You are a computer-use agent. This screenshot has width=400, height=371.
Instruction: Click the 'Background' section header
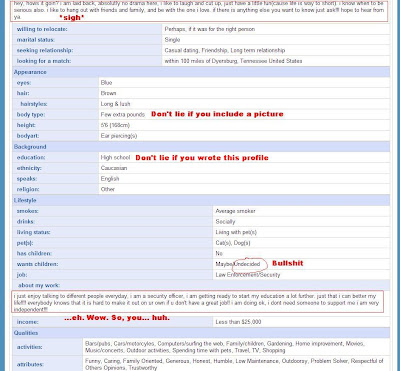tap(30, 147)
